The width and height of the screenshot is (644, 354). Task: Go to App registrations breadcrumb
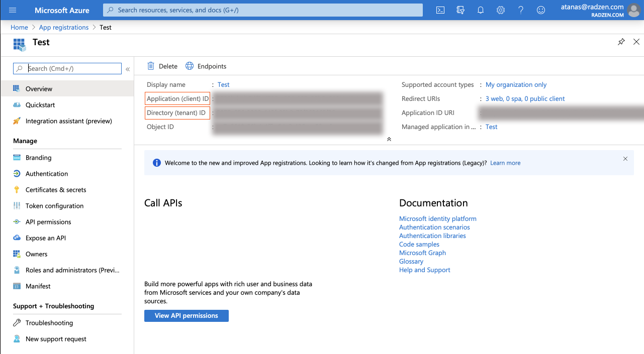[64, 27]
